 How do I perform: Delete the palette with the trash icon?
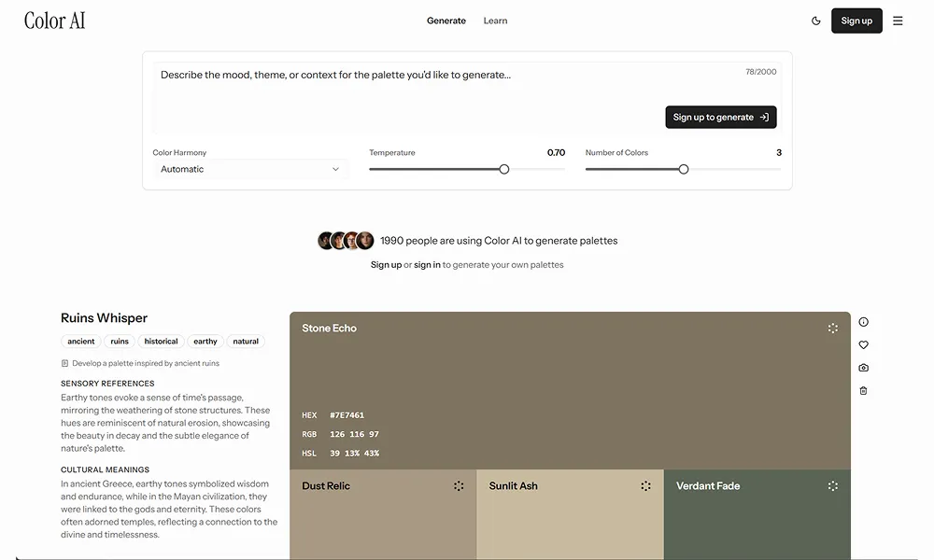(x=863, y=391)
